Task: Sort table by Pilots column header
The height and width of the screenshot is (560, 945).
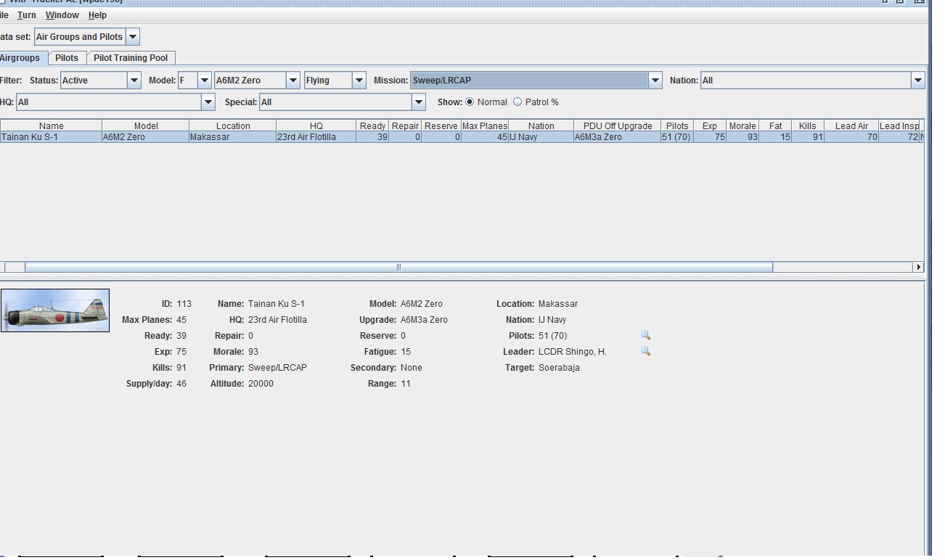Action: click(677, 125)
